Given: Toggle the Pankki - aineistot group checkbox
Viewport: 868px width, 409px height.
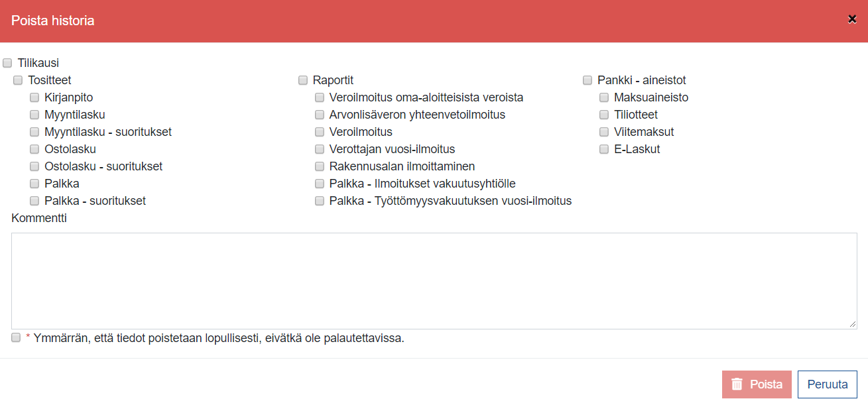Looking at the screenshot, I should tap(588, 81).
